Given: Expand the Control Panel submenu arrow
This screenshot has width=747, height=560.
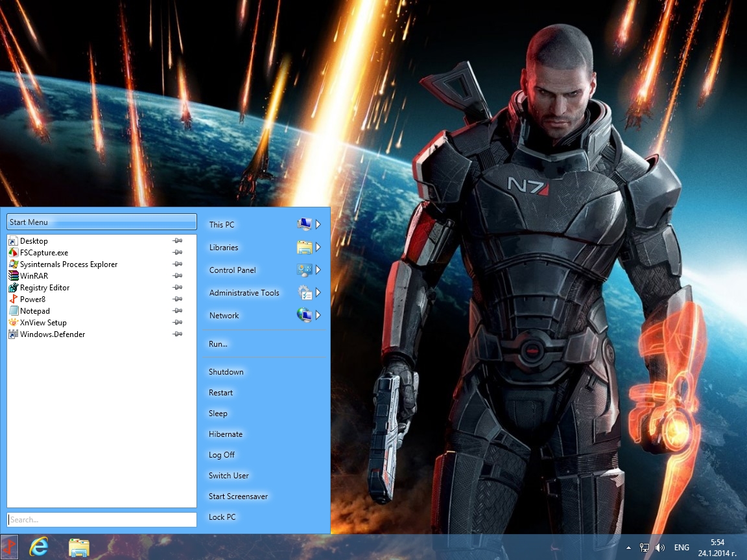Looking at the screenshot, I should tap(318, 270).
